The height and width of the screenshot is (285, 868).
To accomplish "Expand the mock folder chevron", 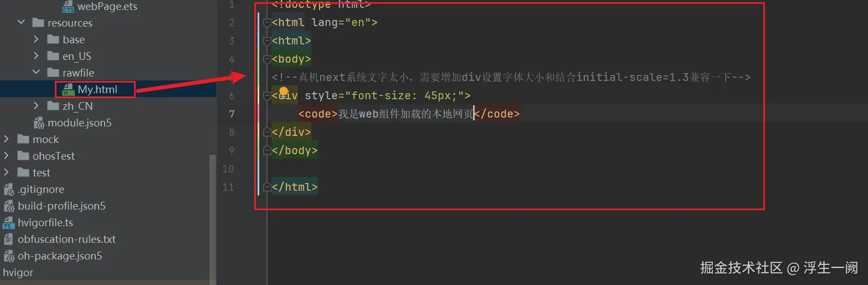I will [6, 139].
